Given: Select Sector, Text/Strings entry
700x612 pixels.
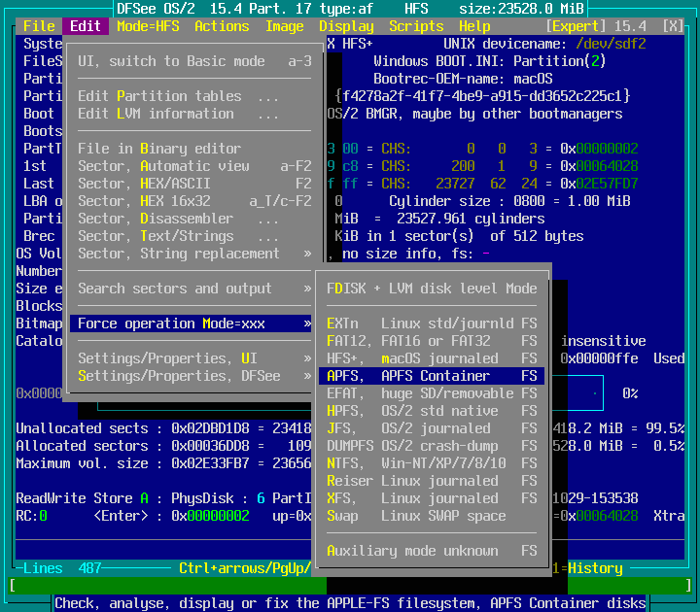Looking at the screenshot, I should 194,236.
